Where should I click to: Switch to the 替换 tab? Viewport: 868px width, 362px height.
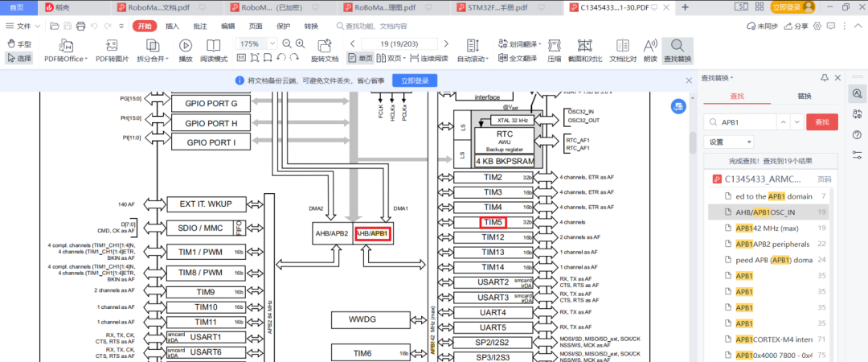click(804, 96)
